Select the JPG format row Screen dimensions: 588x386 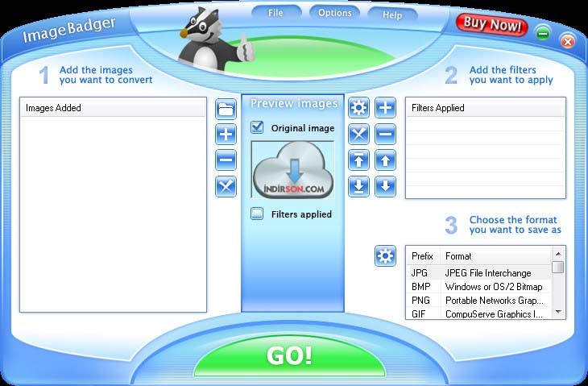tap(478, 273)
